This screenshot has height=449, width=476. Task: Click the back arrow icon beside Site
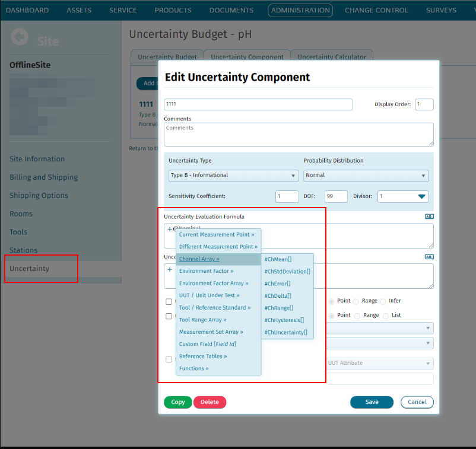click(x=20, y=37)
